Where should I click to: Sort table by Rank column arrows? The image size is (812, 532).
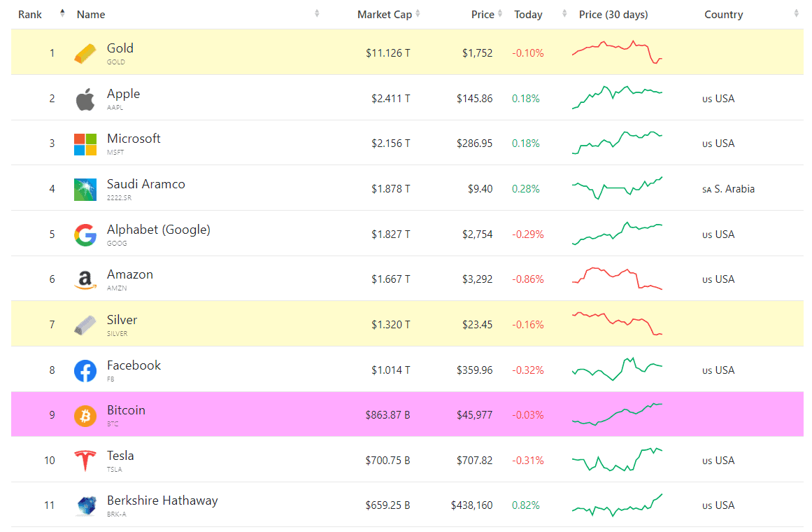pyautogui.click(x=62, y=13)
